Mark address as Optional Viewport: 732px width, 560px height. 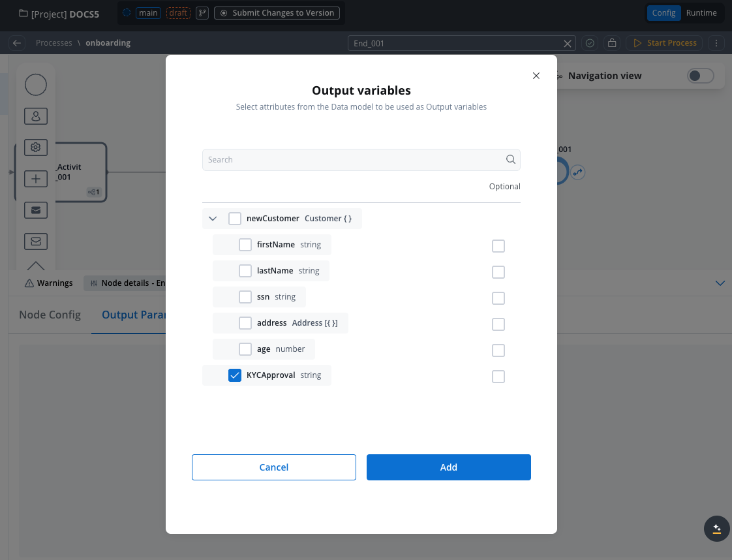[498, 324]
